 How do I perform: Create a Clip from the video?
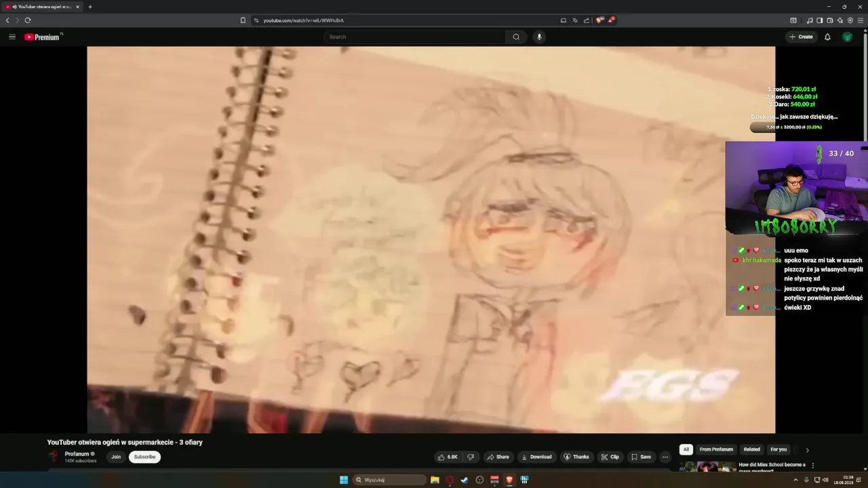pos(610,457)
